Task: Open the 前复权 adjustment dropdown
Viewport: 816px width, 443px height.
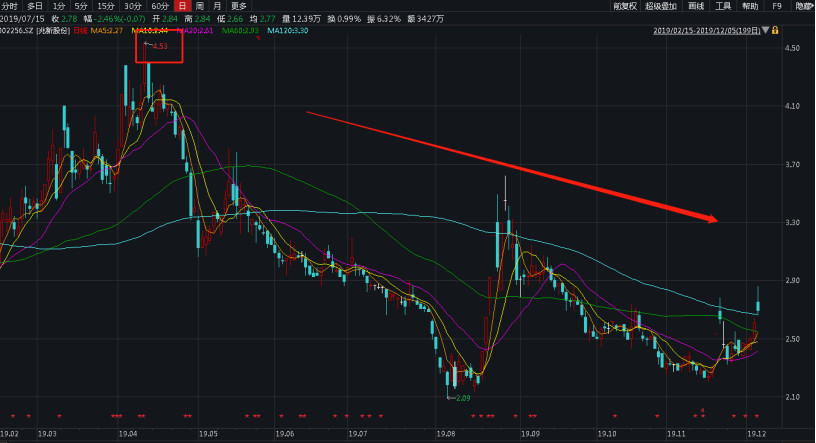Action: point(627,6)
